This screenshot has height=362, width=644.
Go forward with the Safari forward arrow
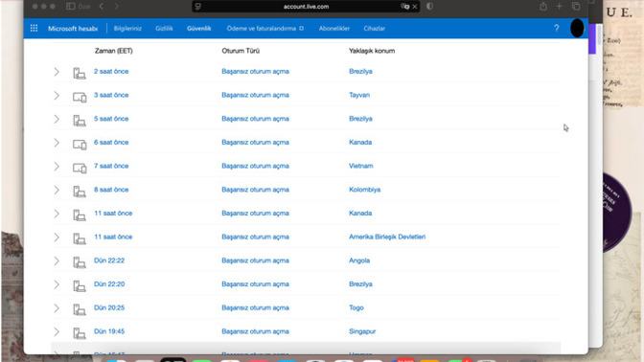pos(117,6)
